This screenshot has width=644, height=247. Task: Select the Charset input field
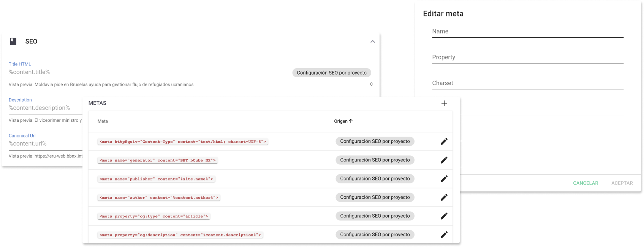tap(527, 83)
